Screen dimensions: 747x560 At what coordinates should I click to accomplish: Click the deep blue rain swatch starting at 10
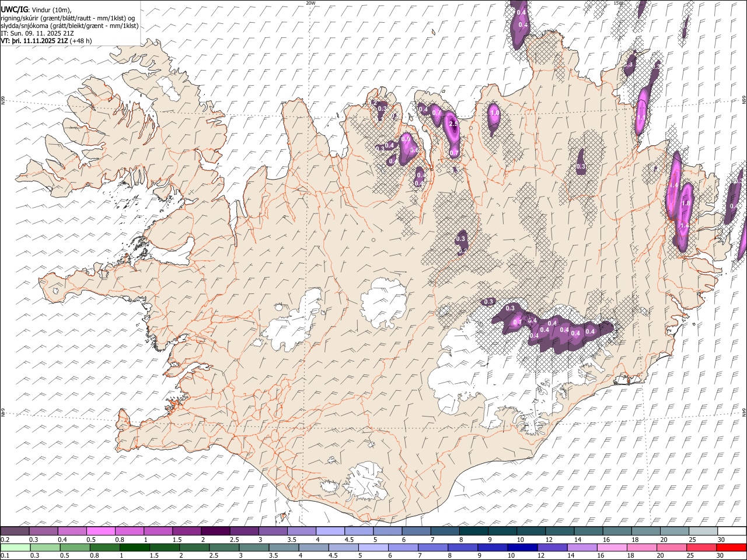[522, 547]
